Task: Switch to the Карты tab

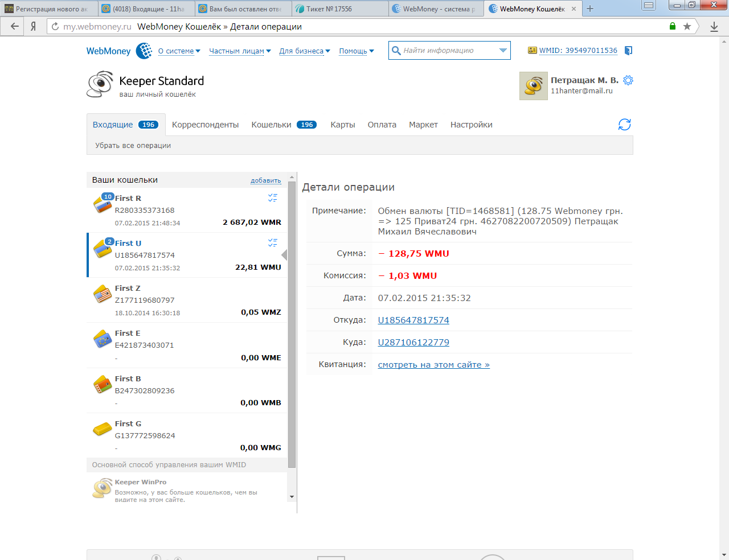Action: pyautogui.click(x=343, y=125)
